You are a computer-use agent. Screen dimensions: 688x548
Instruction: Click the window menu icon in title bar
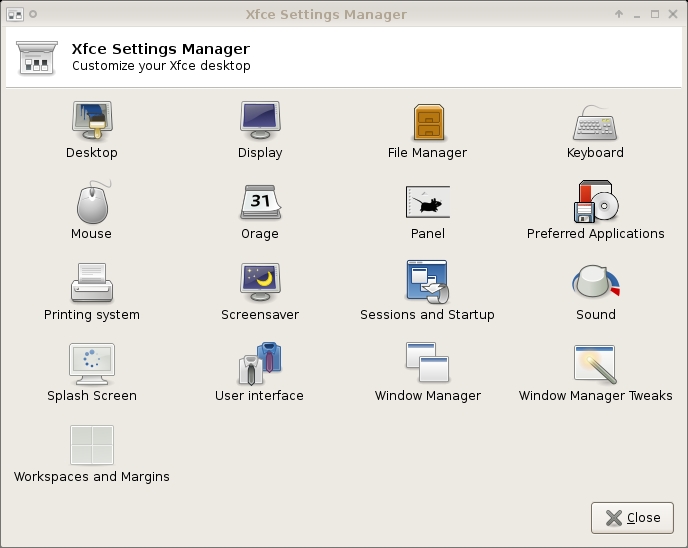pos(14,14)
